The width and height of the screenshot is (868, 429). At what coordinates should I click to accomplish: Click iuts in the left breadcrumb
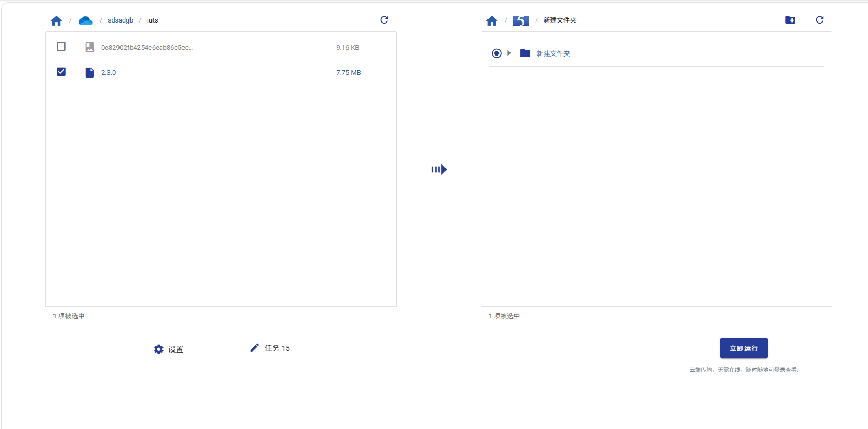[x=153, y=20]
